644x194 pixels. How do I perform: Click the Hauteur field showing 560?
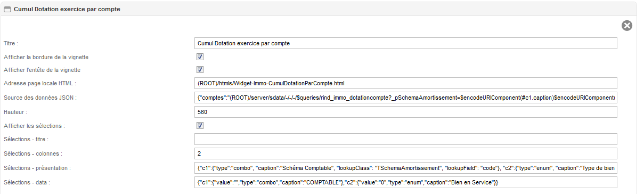(406, 112)
